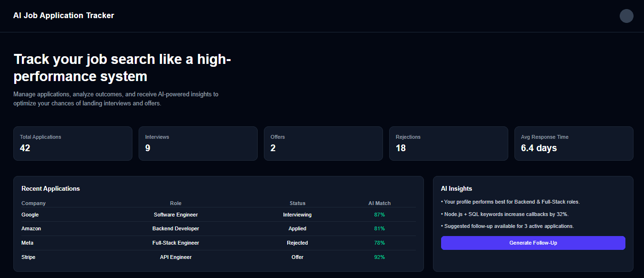Sort by the Company column header
The image size is (644, 278).
(33, 203)
